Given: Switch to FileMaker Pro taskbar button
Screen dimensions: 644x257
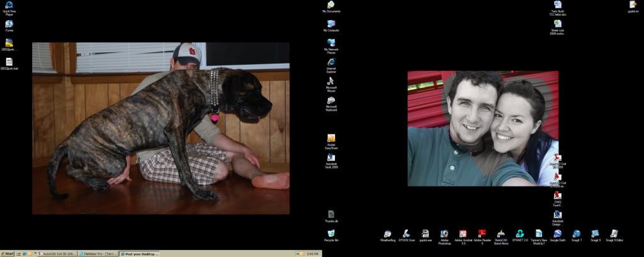Looking at the screenshot, I should click(x=98, y=254).
